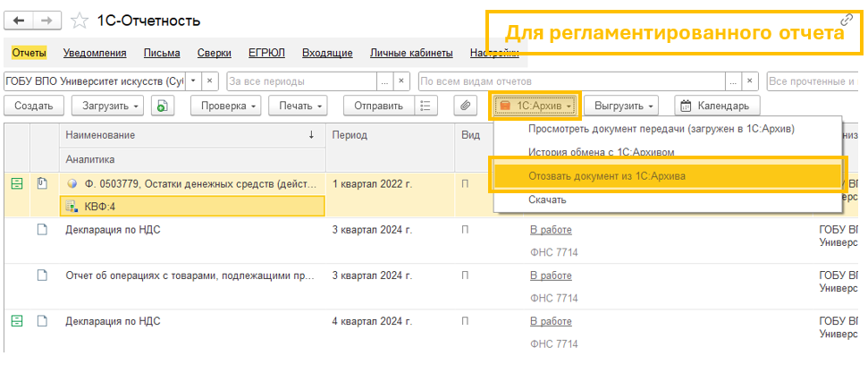Add 1С-Отчетность to favorites with the star
868x373 pixels.
pos(80,21)
